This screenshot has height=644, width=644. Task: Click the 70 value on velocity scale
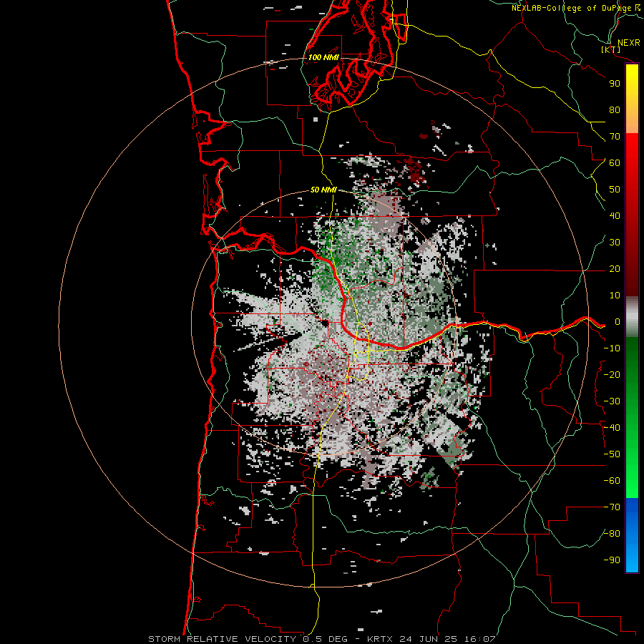(615, 137)
